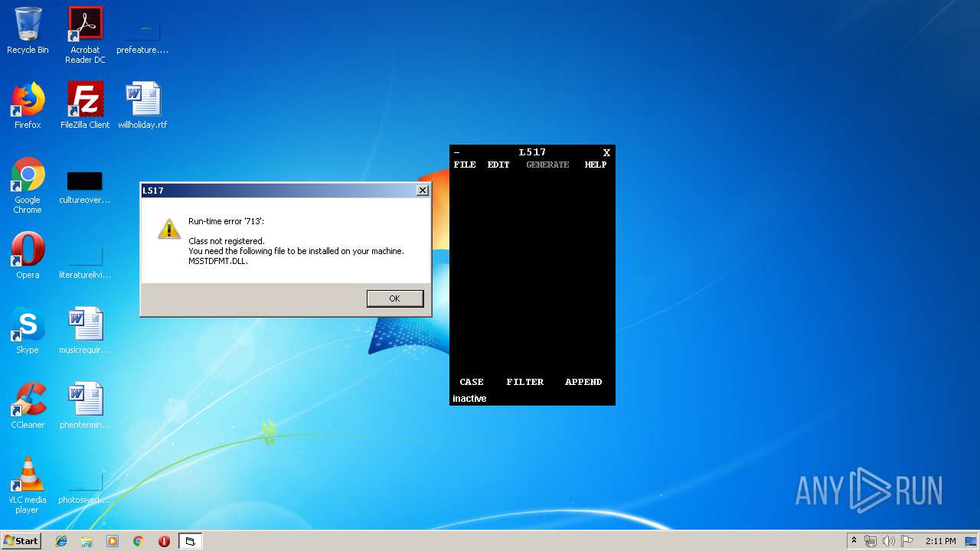Viewport: 980px width, 551px height.
Task: Click the inactive status text in L517
Action: coord(469,399)
